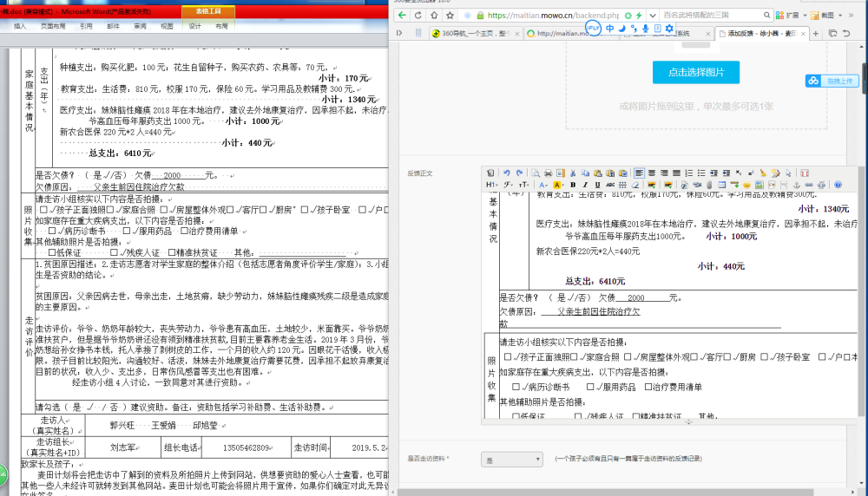The image size is (868, 496).
Task: Click the search magnifier in browser
Action: pos(766,16)
